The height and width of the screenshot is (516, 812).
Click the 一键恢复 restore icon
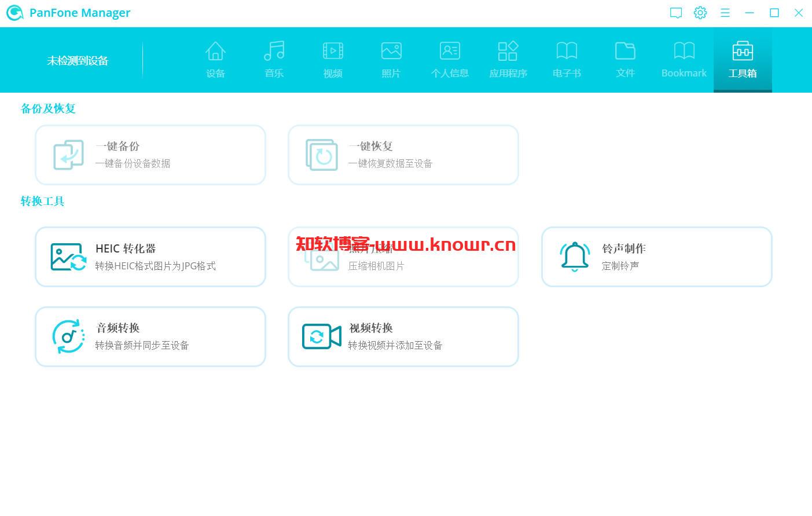[x=322, y=155]
